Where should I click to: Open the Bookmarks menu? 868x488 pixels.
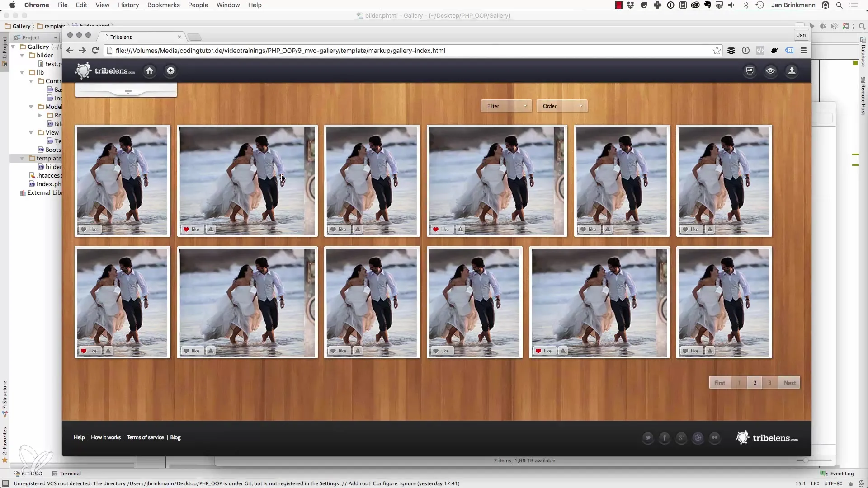pyautogui.click(x=163, y=5)
